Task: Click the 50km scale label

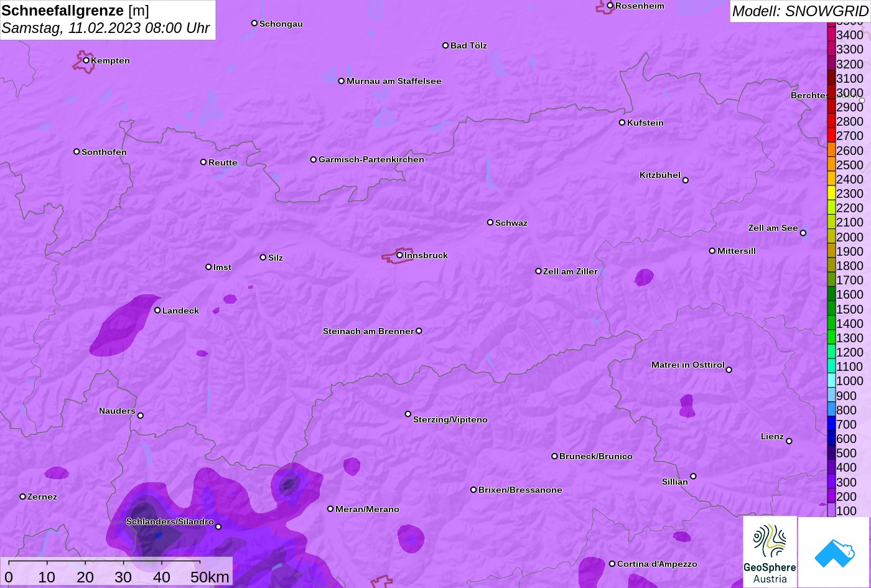Action: (x=210, y=577)
